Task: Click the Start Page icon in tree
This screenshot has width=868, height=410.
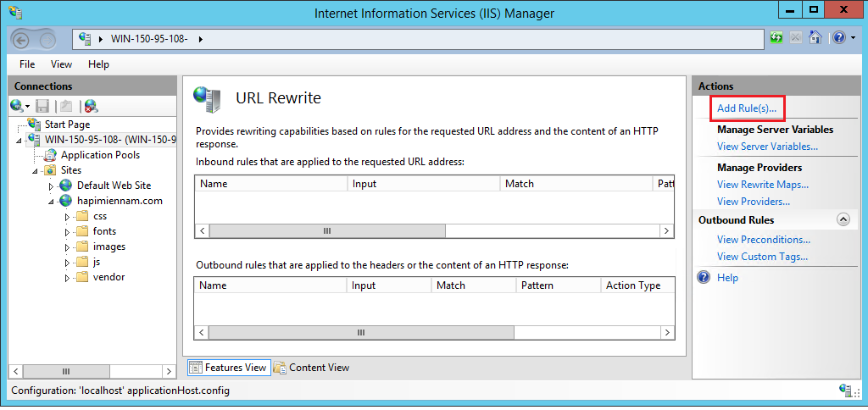Action: [34, 124]
